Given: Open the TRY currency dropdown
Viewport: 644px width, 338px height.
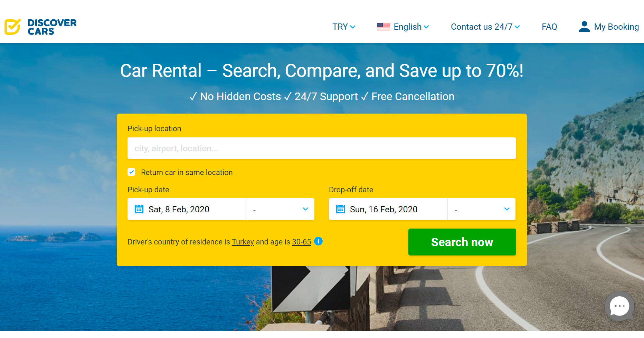Looking at the screenshot, I should (343, 27).
